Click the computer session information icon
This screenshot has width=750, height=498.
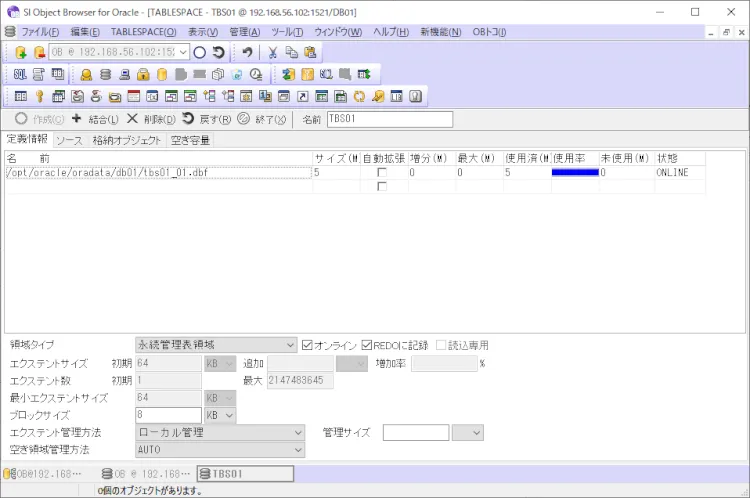[x=124, y=74]
